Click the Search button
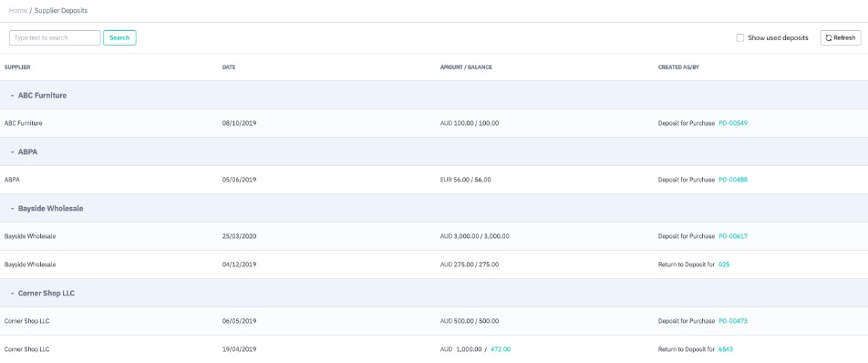Viewport: 868px width, 363px height. (119, 37)
